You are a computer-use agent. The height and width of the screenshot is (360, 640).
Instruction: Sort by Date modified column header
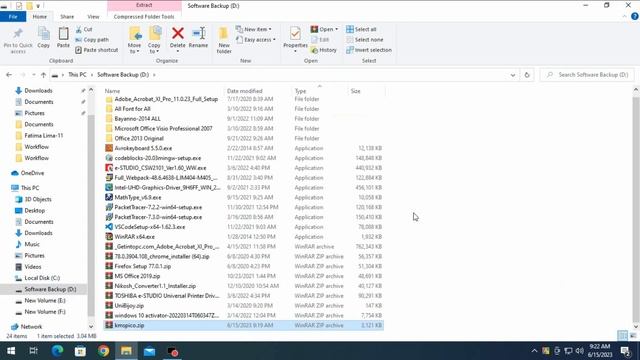[244, 91]
